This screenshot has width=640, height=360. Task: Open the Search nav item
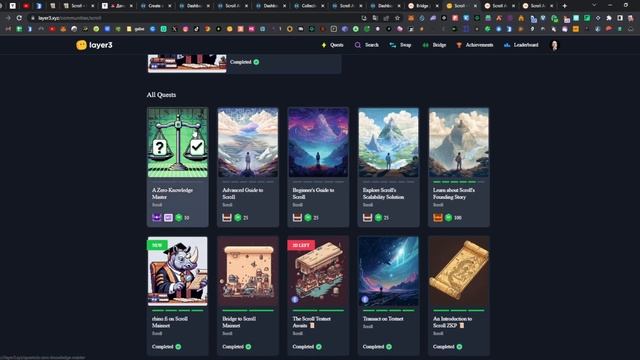[367, 45]
